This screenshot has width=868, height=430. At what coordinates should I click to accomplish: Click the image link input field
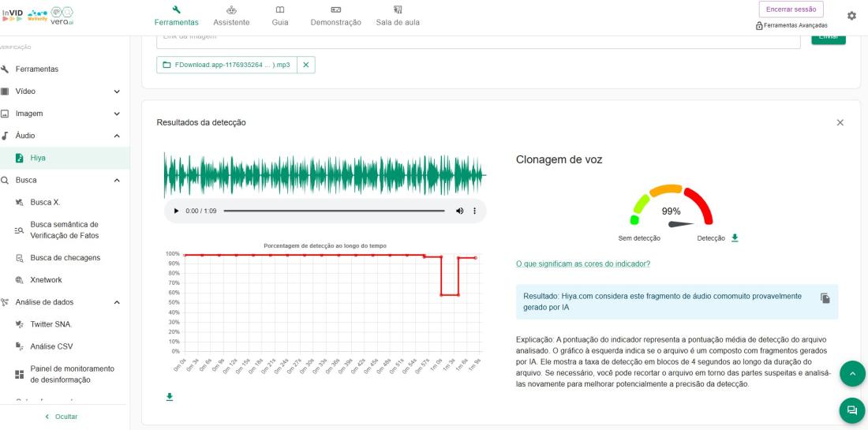click(478, 40)
